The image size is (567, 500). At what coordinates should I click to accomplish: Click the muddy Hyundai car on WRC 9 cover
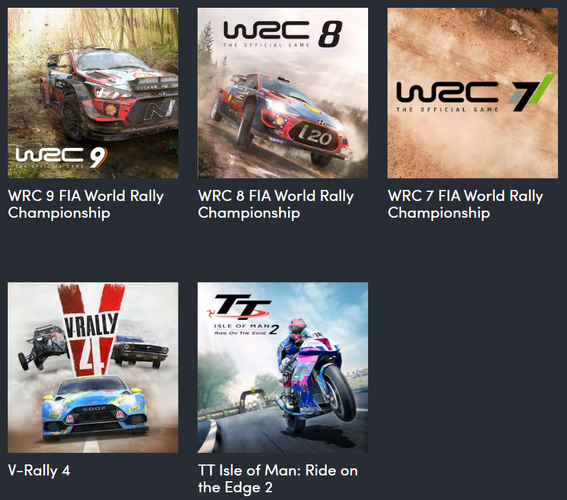click(x=108, y=93)
